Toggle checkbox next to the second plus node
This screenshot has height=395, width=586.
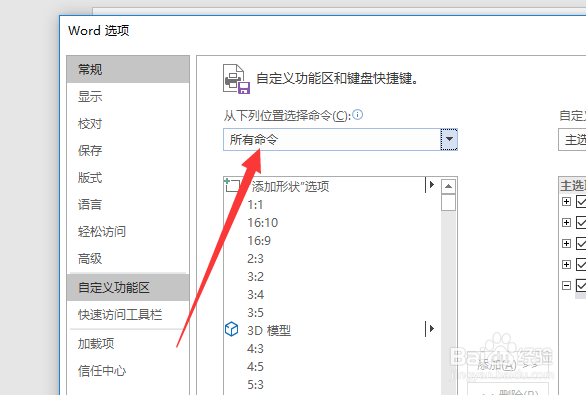pyautogui.click(x=581, y=223)
